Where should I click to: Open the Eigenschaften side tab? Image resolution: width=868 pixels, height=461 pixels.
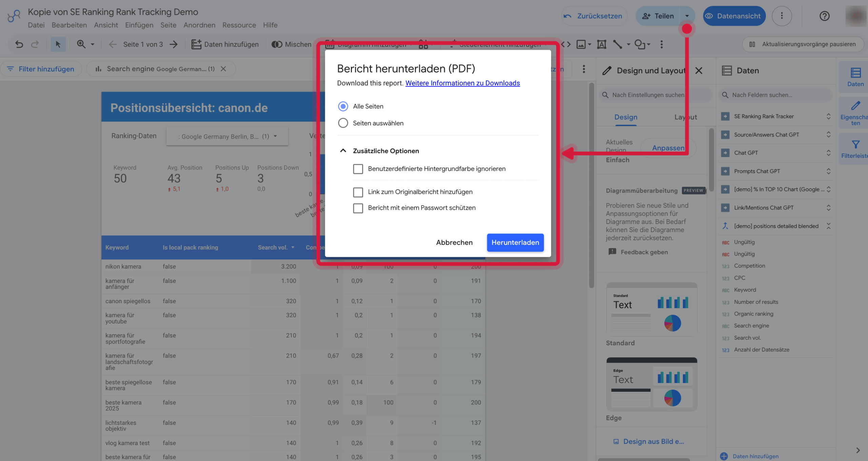tap(855, 113)
